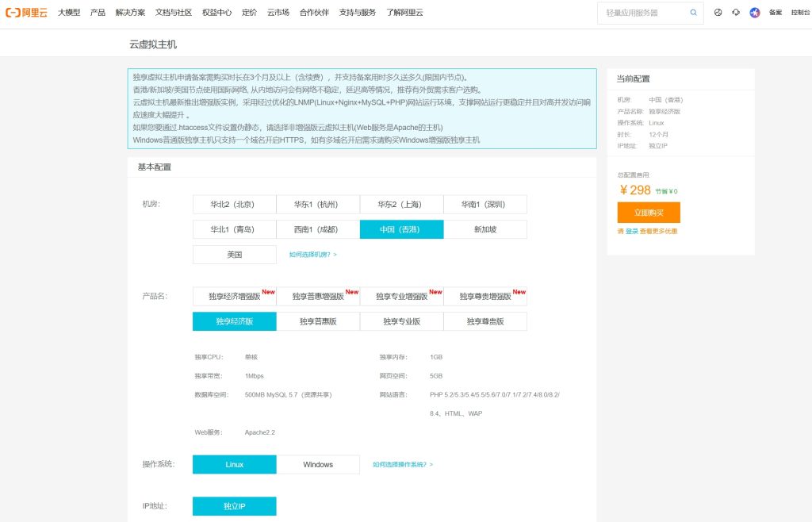Select the 华北2（北京） datacenter option
812x522 pixels.
click(x=234, y=204)
